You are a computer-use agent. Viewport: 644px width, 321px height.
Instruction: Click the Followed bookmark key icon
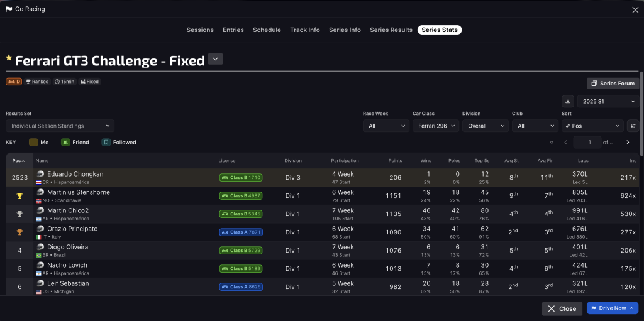click(x=106, y=143)
